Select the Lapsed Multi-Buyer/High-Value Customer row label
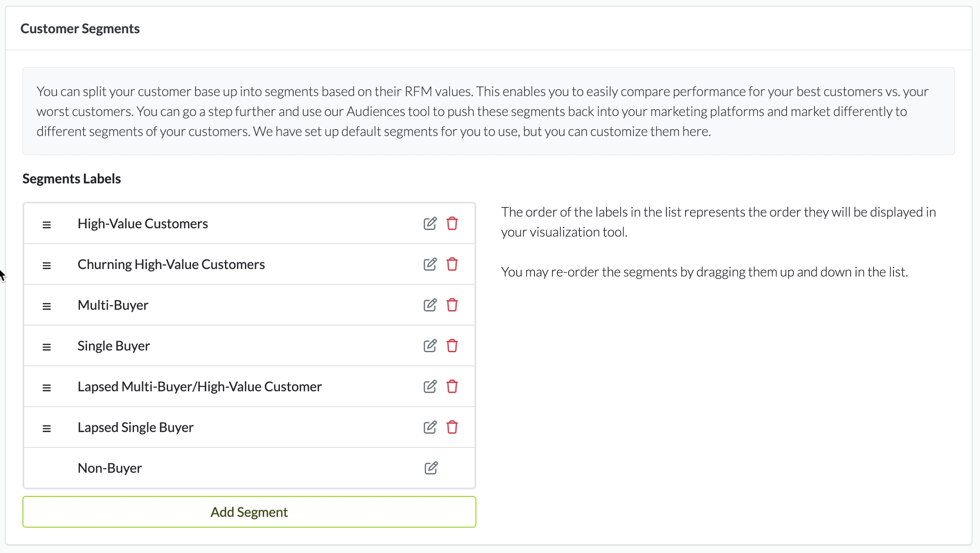 tap(199, 387)
